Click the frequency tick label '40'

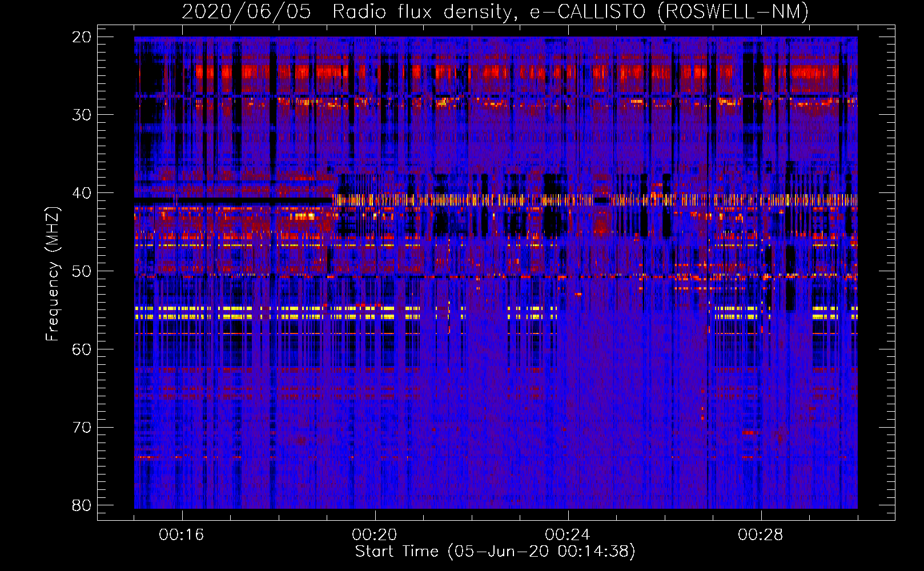click(82, 193)
